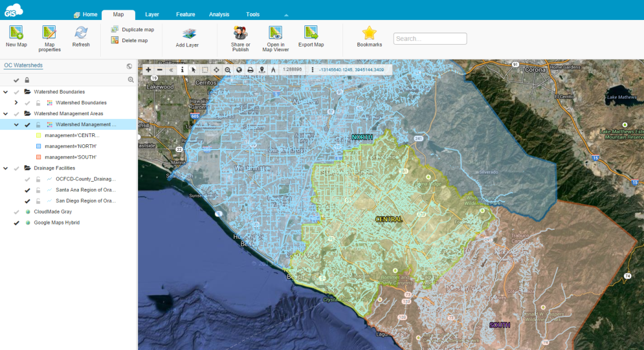The height and width of the screenshot is (350, 644).
Task: Toggle visibility of Watershed Management Areas folder
Action: coord(16,114)
